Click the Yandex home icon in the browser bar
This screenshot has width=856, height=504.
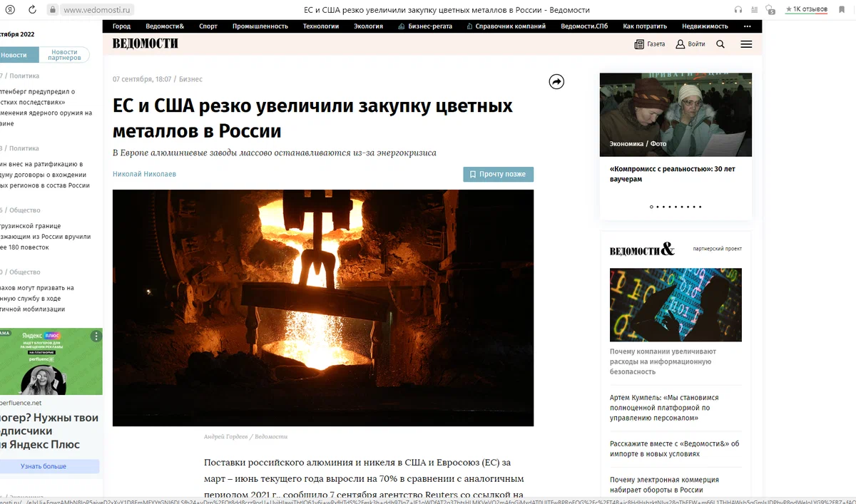click(11, 10)
